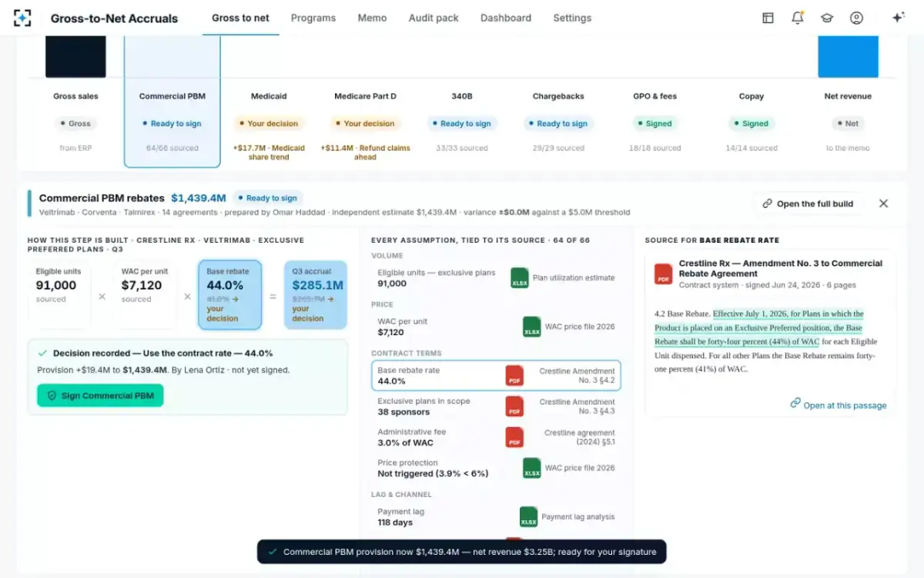Select the Eligible units 91,000 card
This screenshot has width=924, height=578.
(x=59, y=294)
